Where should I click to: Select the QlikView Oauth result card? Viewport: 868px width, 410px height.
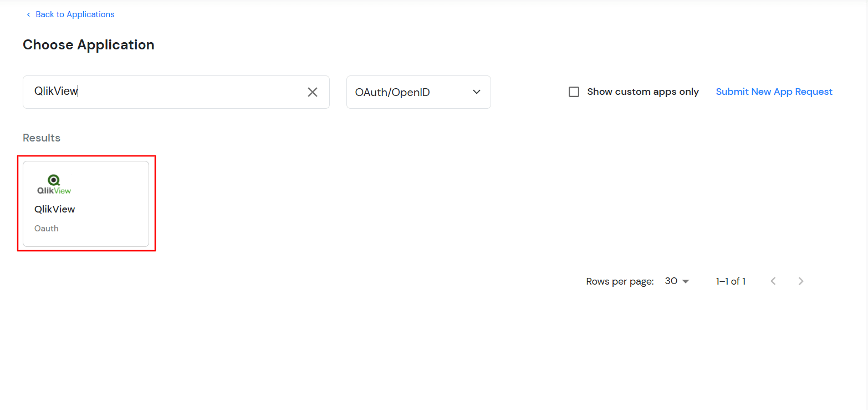[x=86, y=204]
